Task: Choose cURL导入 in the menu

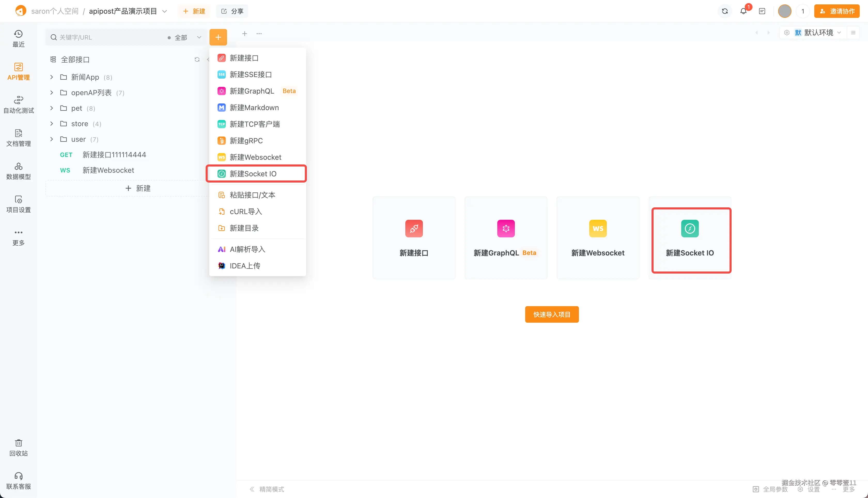Action: click(x=246, y=212)
